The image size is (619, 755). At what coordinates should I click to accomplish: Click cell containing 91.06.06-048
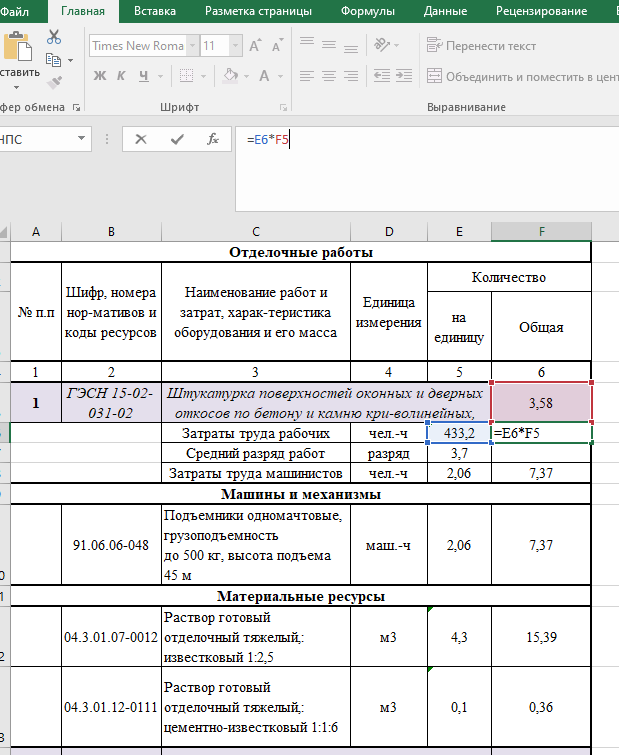pyautogui.click(x=111, y=545)
